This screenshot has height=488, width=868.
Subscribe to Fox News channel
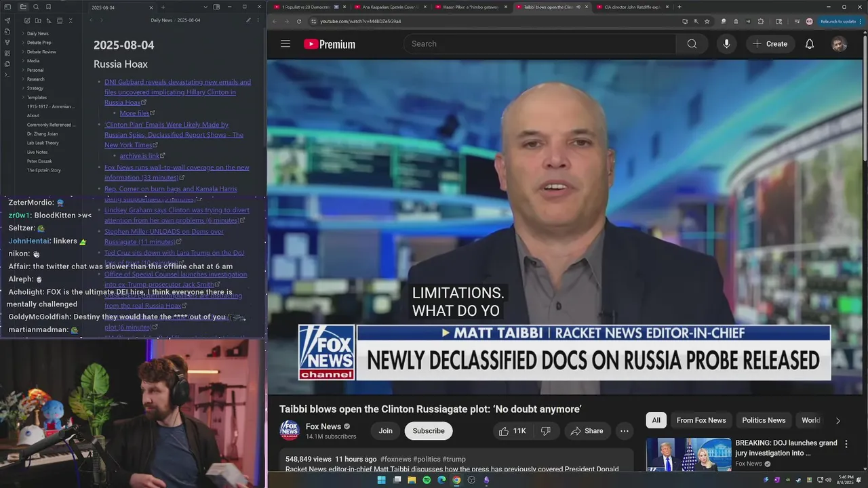point(429,431)
